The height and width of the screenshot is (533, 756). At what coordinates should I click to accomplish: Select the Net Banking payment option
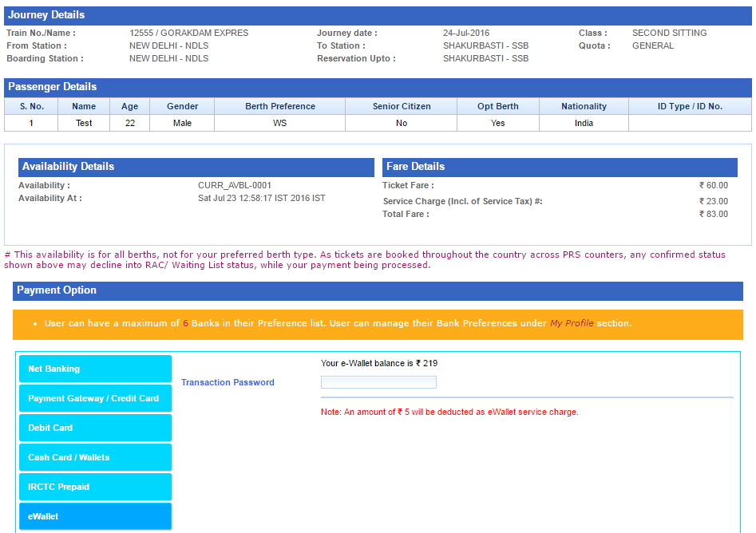(95, 369)
